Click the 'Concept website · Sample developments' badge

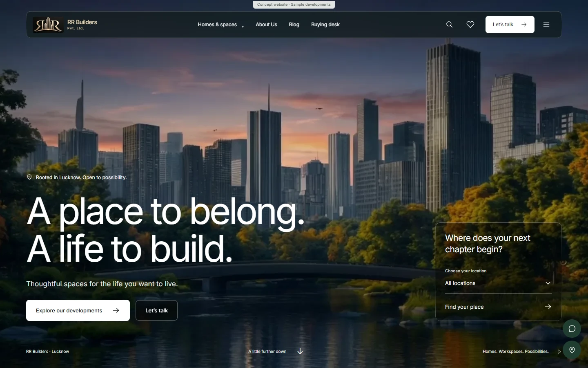[x=294, y=4]
